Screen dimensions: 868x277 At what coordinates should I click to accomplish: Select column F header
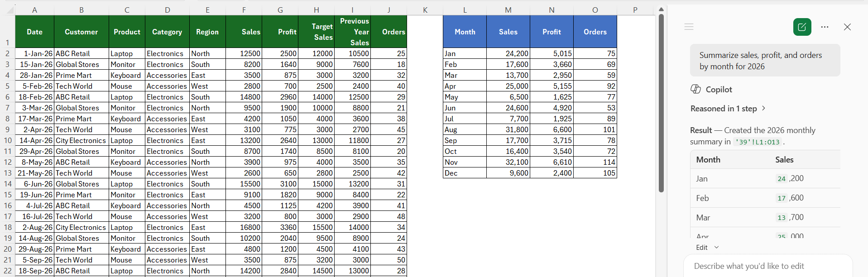pyautogui.click(x=244, y=10)
